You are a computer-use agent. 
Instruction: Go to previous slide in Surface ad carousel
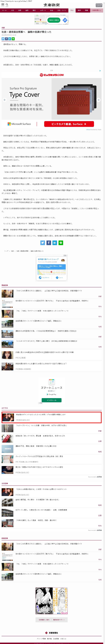tap(5, 100)
